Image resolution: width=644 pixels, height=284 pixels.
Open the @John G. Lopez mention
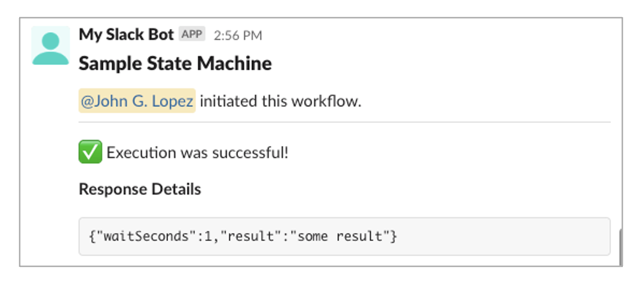(137, 102)
